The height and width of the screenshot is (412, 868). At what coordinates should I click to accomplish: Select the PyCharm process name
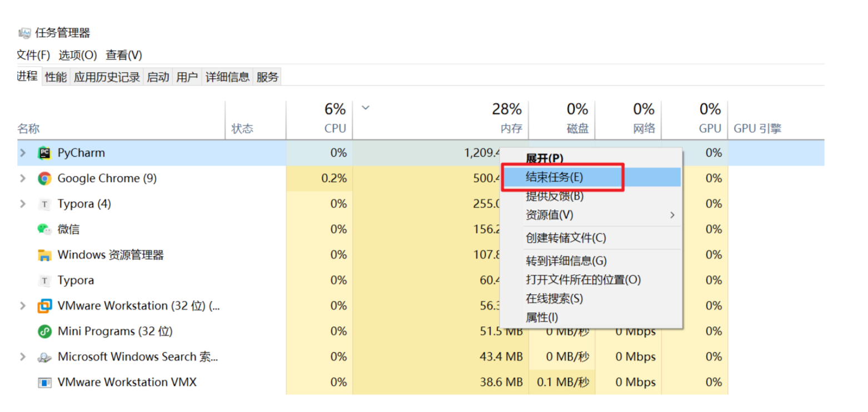(81, 153)
